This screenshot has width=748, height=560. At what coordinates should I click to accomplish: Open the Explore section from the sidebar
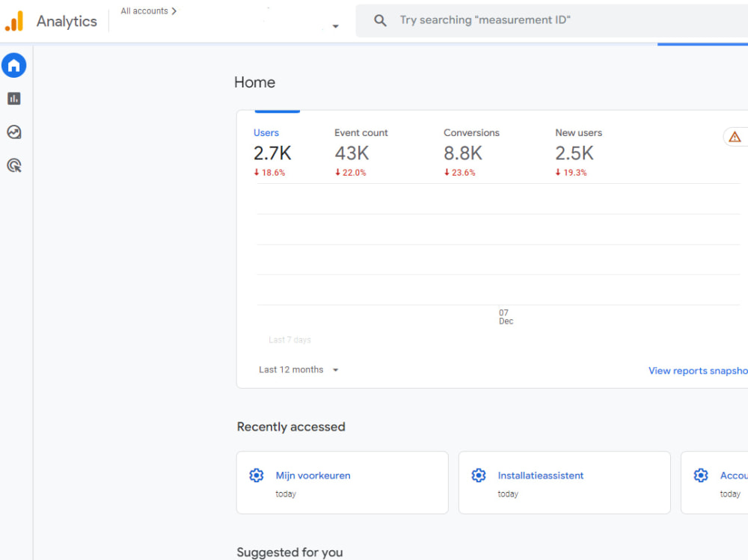(x=13, y=132)
